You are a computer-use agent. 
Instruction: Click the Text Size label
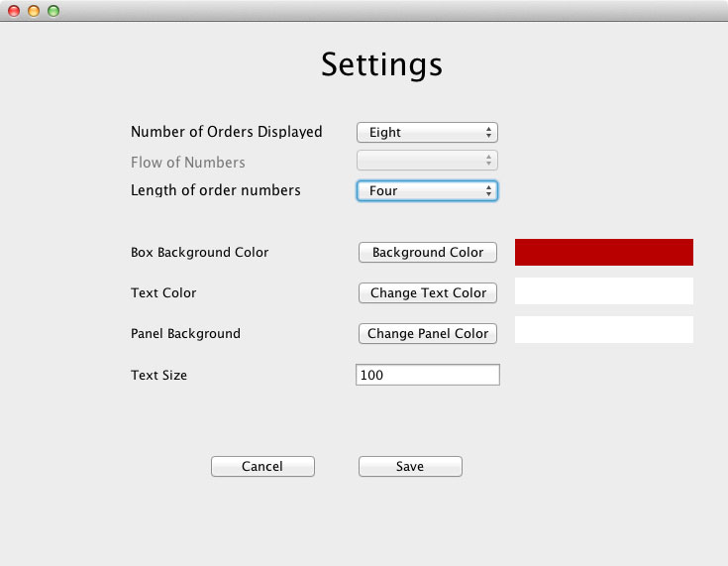tap(158, 375)
